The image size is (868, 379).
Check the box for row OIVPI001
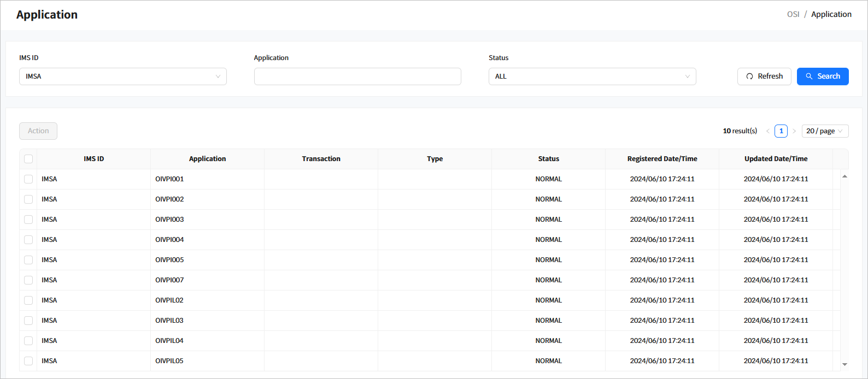click(28, 179)
